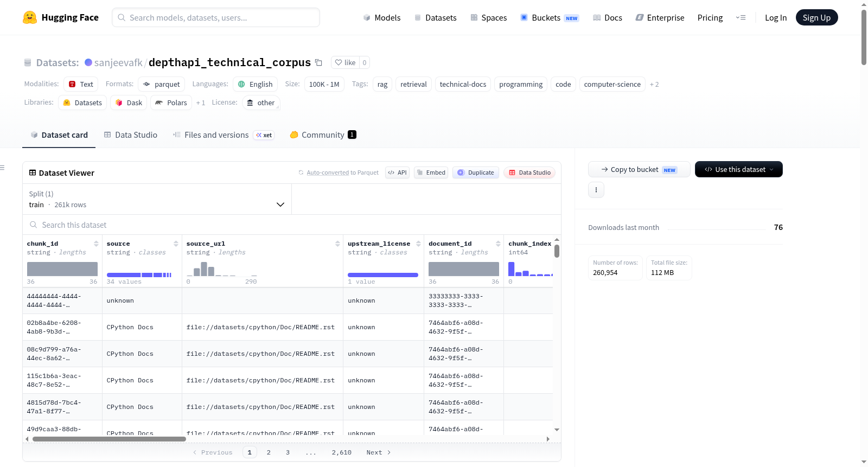Click the source_url lengths histogram
Screen dimensions: 868x467
pyautogui.click(x=221, y=269)
